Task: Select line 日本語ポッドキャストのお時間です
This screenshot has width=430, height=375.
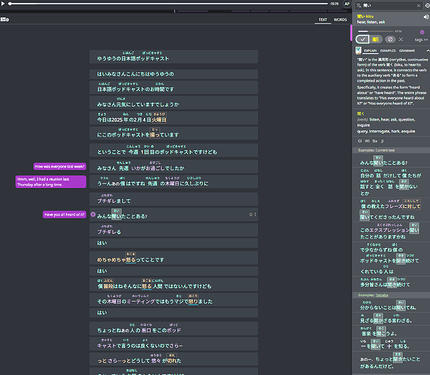Action: coord(174,87)
